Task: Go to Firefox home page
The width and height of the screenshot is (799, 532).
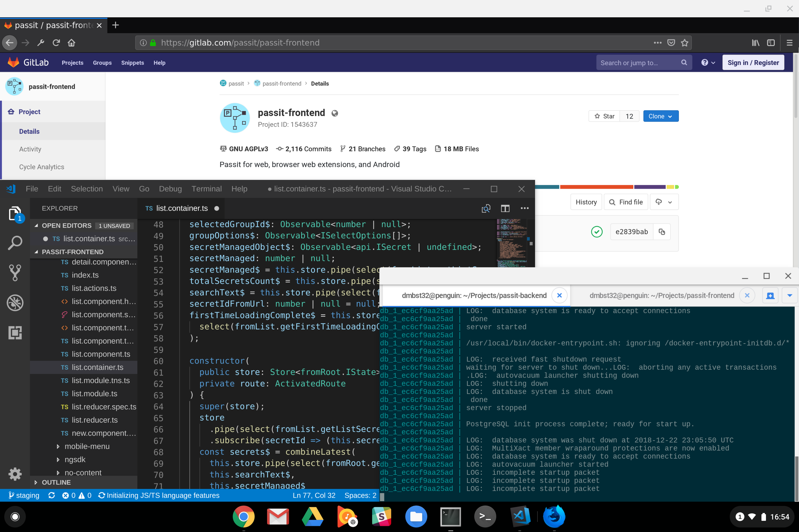Action: (71, 43)
